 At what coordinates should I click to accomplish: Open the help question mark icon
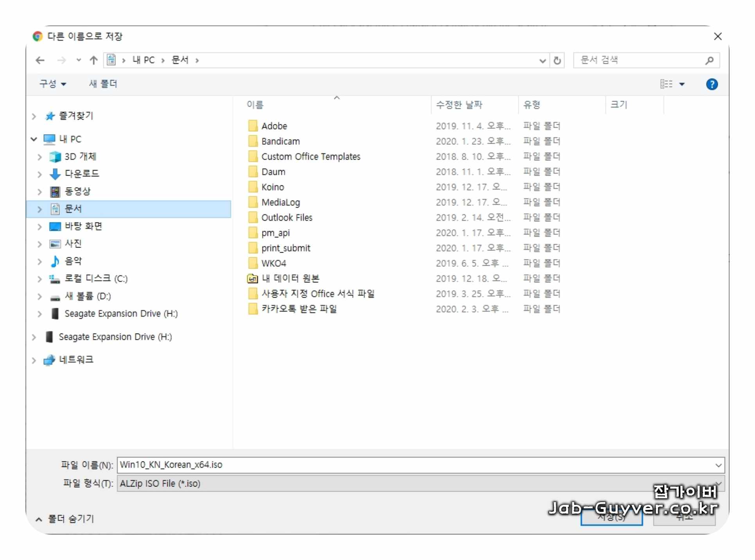click(x=712, y=84)
